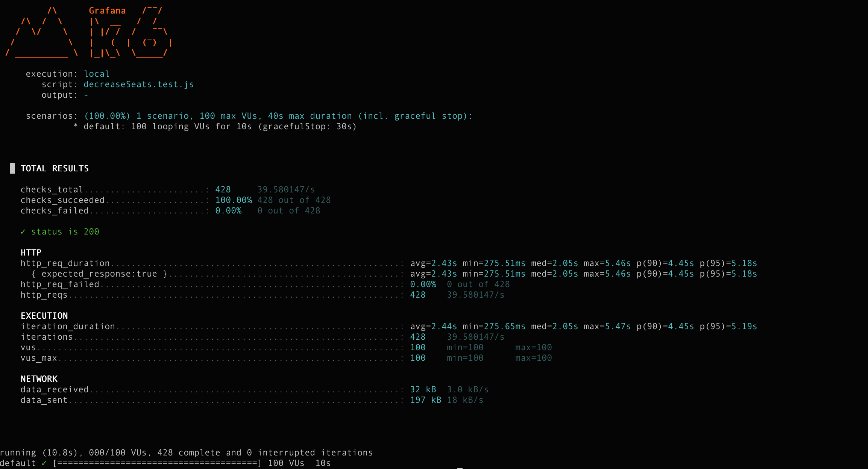
Task: Click the Grafana text in the logo
Action: pos(107,11)
